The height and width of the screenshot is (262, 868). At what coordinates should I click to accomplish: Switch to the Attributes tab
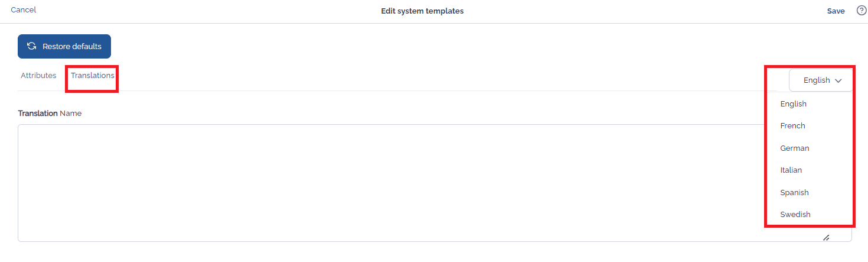click(x=38, y=76)
